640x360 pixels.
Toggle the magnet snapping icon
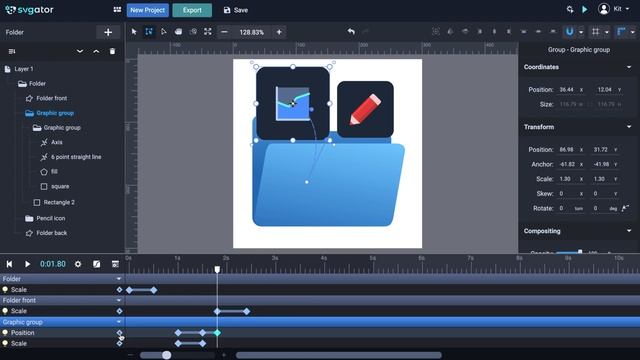tap(569, 31)
